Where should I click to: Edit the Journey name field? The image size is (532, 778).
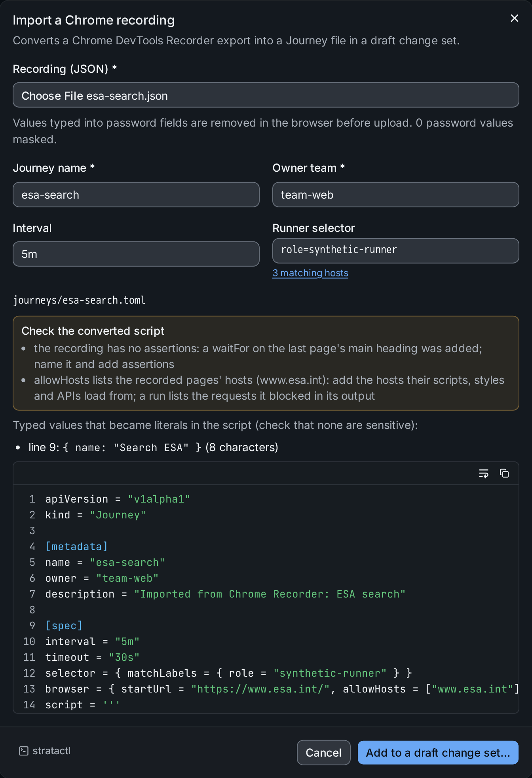[x=136, y=195]
